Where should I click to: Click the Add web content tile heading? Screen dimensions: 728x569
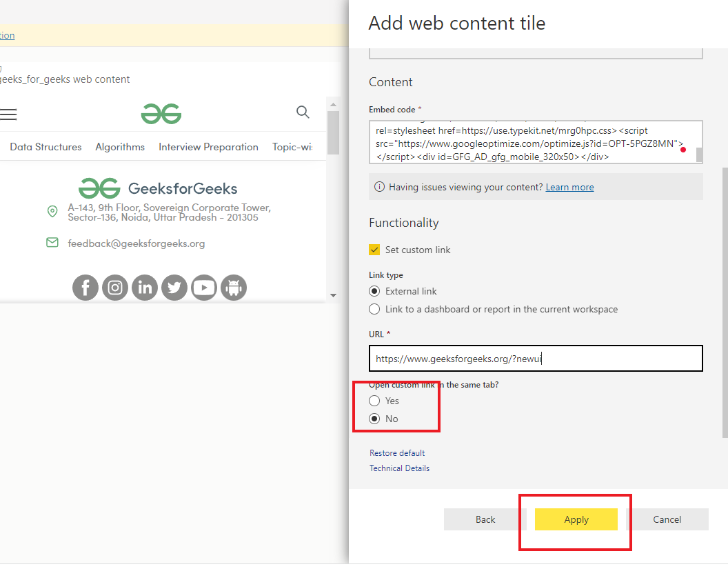(457, 23)
